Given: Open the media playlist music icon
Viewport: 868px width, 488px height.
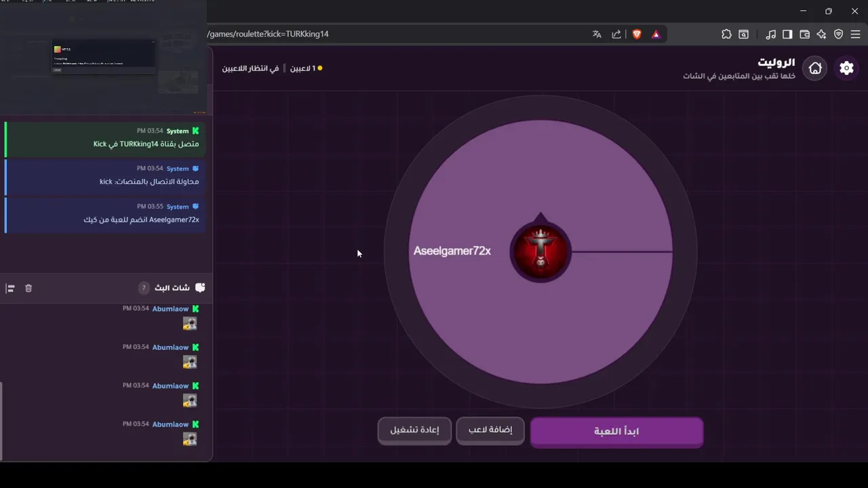Looking at the screenshot, I should 771,34.
